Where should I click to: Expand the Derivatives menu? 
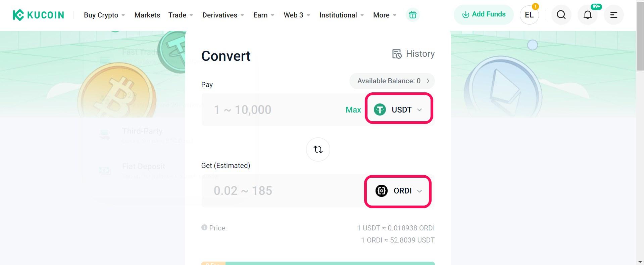click(223, 15)
